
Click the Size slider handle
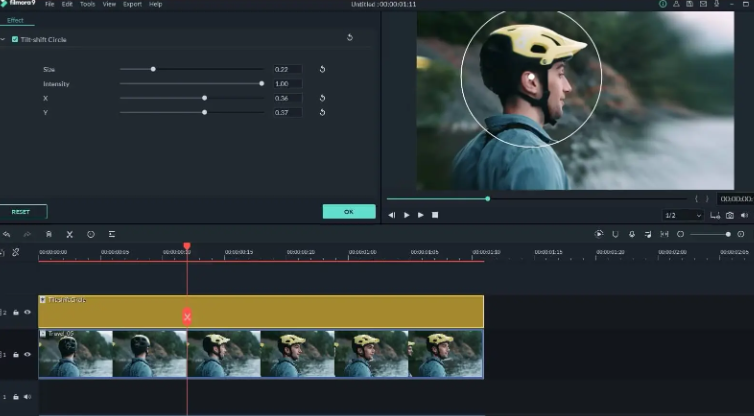(153, 69)
